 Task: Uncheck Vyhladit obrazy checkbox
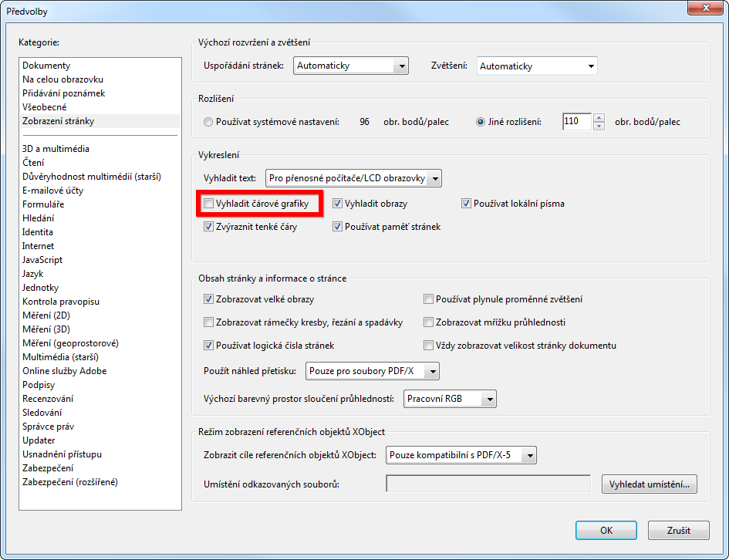click(338, 204)
